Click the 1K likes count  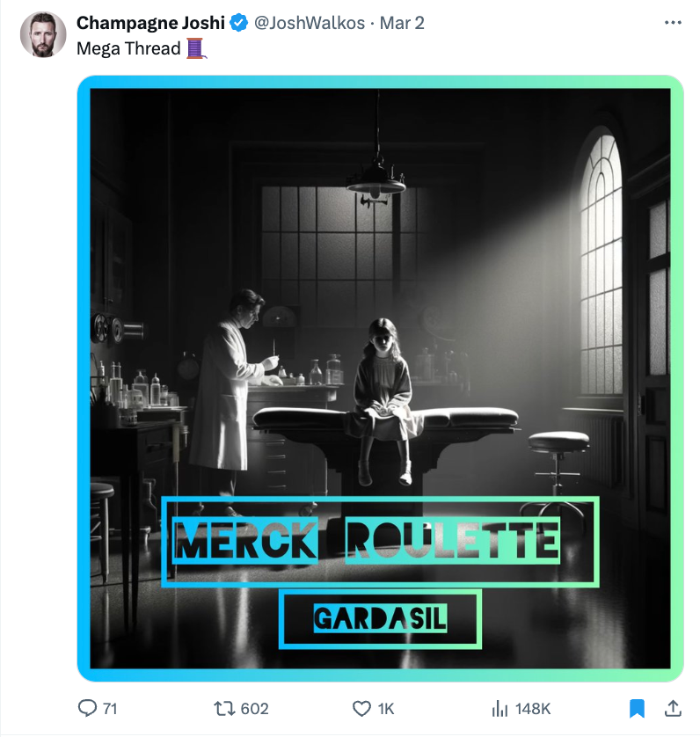386,708
